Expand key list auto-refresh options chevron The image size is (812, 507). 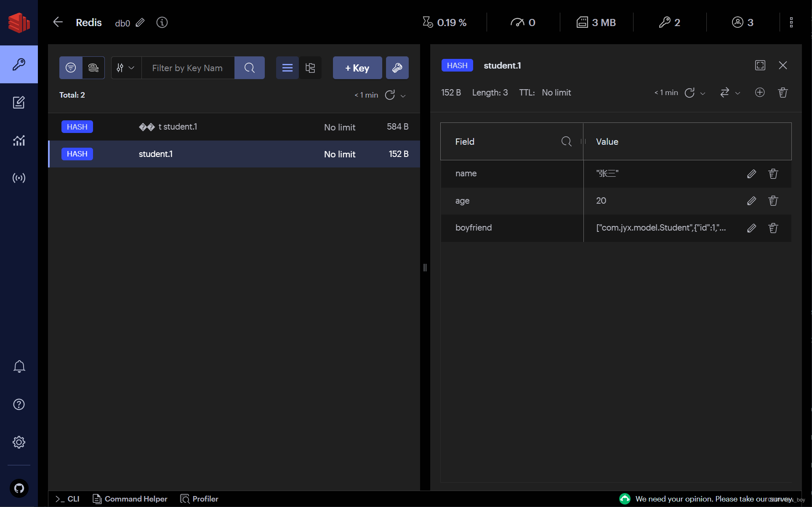click(x=403, y=96)
